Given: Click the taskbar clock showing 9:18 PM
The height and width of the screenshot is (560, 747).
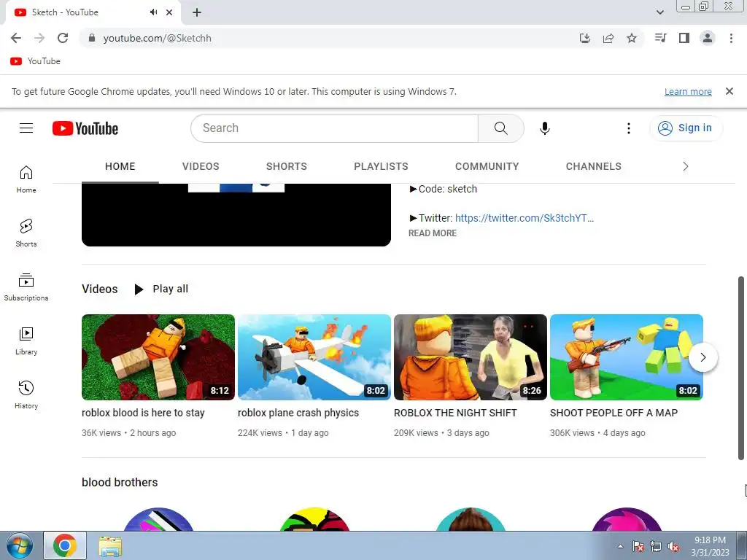Looking at the screenshot, I should click(x=710, y=546).
